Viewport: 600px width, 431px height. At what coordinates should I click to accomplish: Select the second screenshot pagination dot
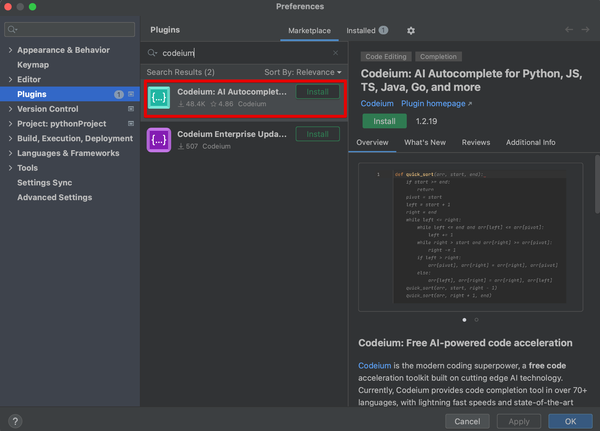pyautogui.click(x=476, y=320)
